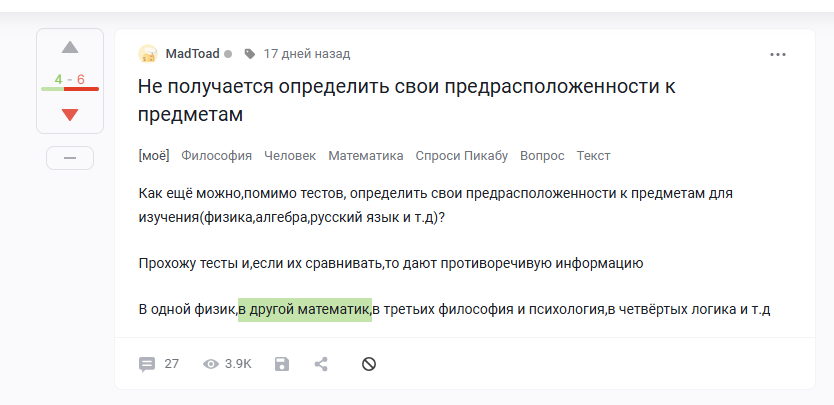
Task: Click the block circle-slash icon
Action: 369,364
